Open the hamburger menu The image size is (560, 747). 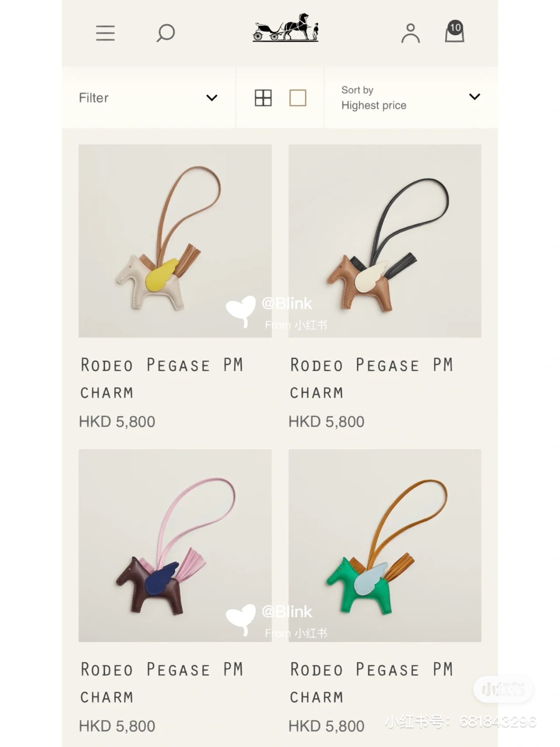click(105, 33)
